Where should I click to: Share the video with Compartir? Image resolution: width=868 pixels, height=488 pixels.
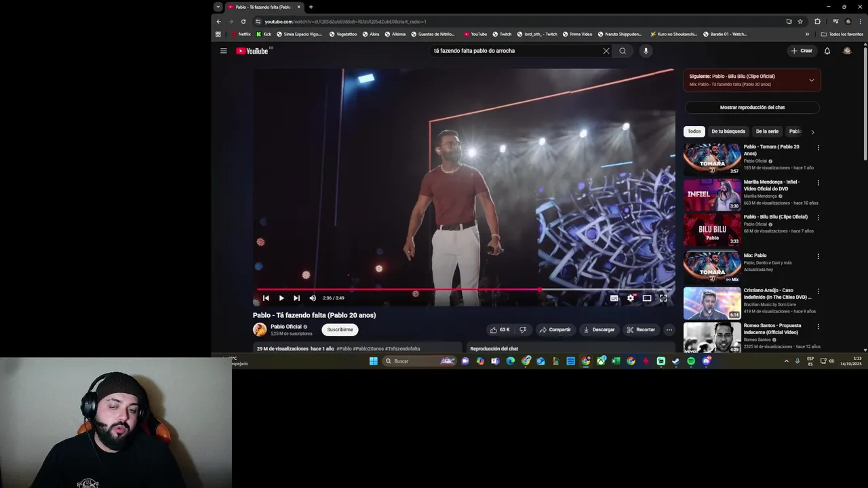click(x=555, y=330)
